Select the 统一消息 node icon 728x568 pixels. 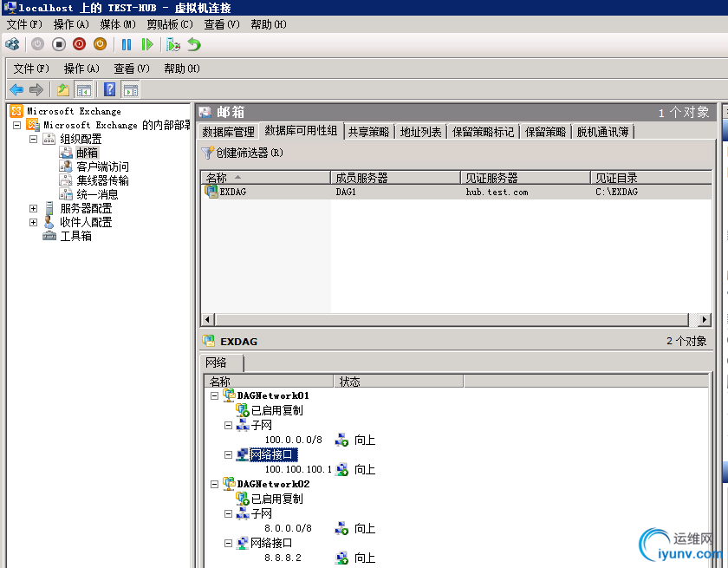pyautogui.click(x=66, y=194)
